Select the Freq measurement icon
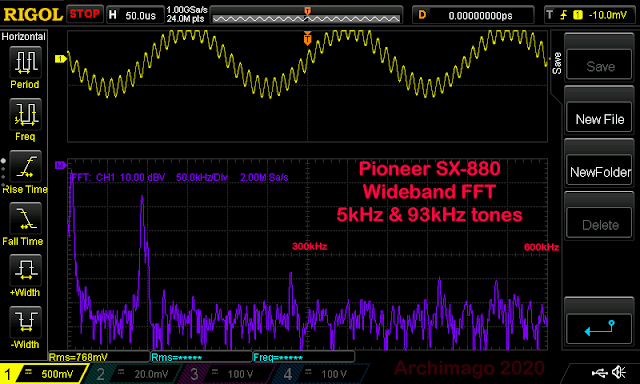Viewport: 640px width, 384px height. point(25,115)
